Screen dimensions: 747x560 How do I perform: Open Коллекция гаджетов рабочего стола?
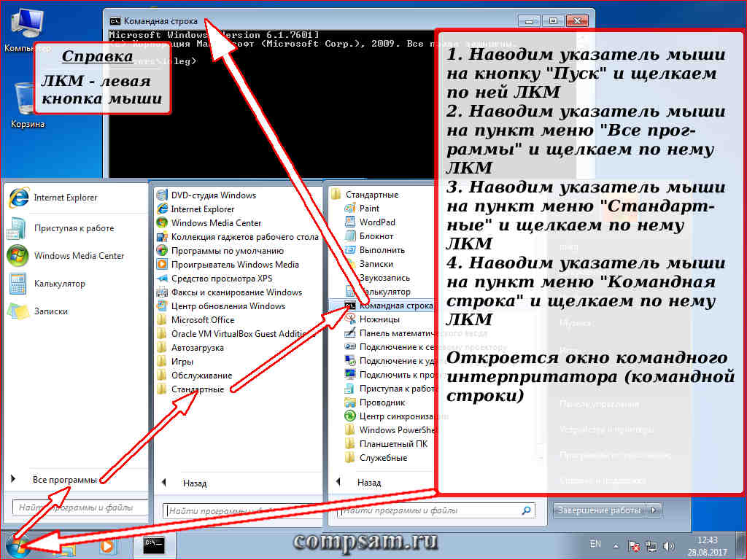point(237,237)
